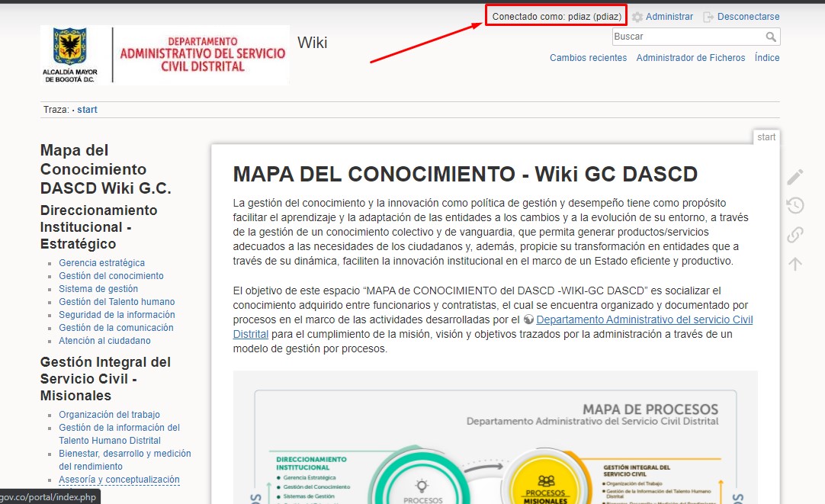
Task: Open Sistema de gestión sidebar link
Action: (x=98, y=289)
